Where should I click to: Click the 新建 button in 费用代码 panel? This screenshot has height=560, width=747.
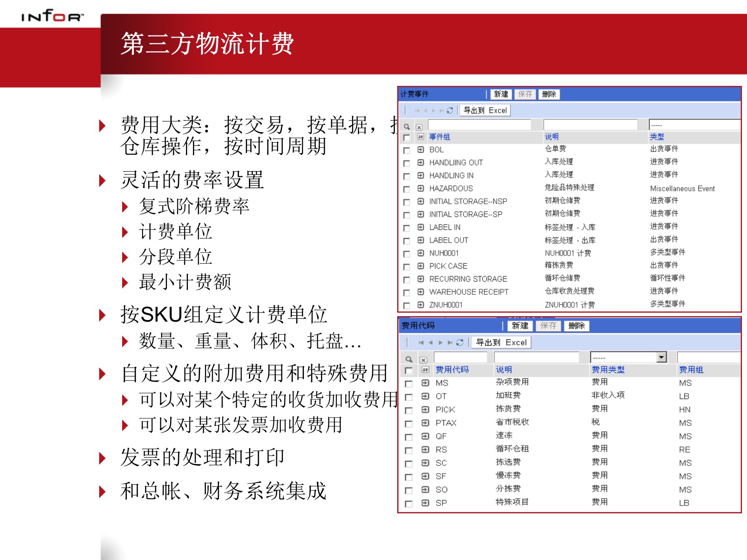click(x=520, y=326)
